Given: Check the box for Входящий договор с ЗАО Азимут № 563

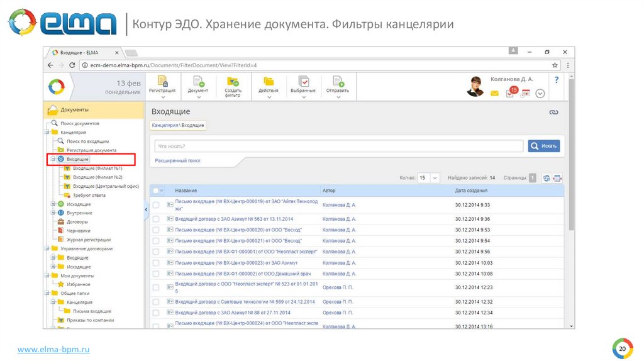Looking at the screenshot, I should click(156, 219).
